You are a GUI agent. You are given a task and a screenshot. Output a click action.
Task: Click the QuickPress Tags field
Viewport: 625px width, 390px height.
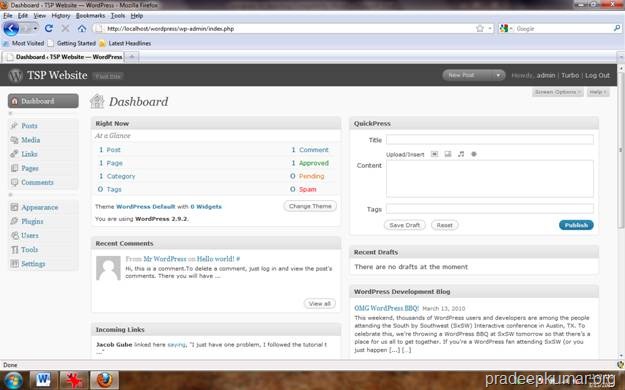(x=489, y=209)
